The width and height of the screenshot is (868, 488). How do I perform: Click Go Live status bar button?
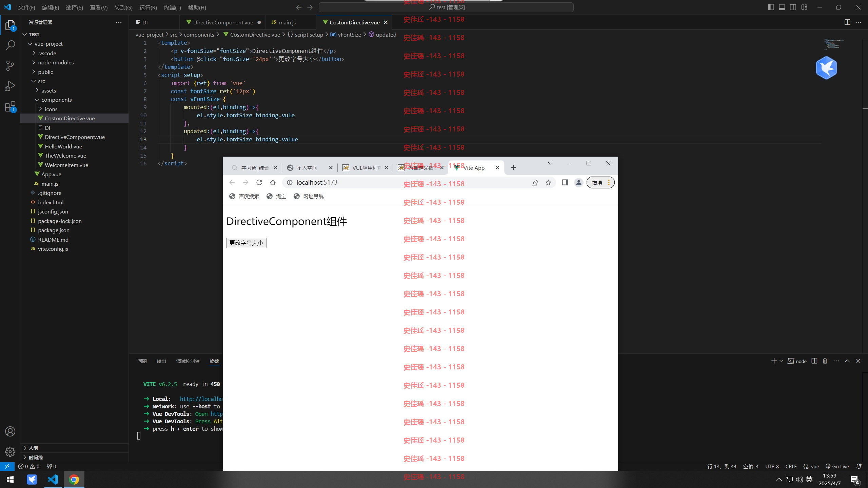click(x=837, y=466)
